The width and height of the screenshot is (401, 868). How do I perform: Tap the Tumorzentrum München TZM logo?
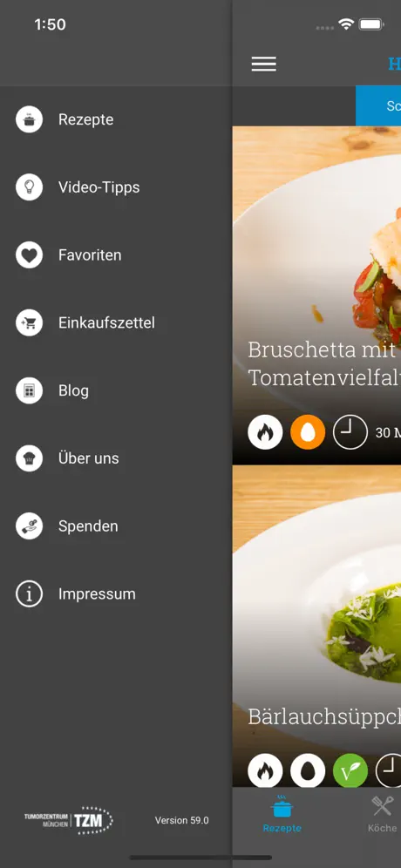point(68,820)
